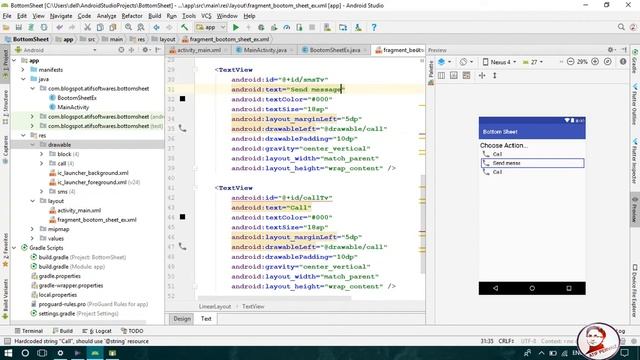
Task: Switch to activity_main.xml editor tab
Action: click(x=199, y=50)
